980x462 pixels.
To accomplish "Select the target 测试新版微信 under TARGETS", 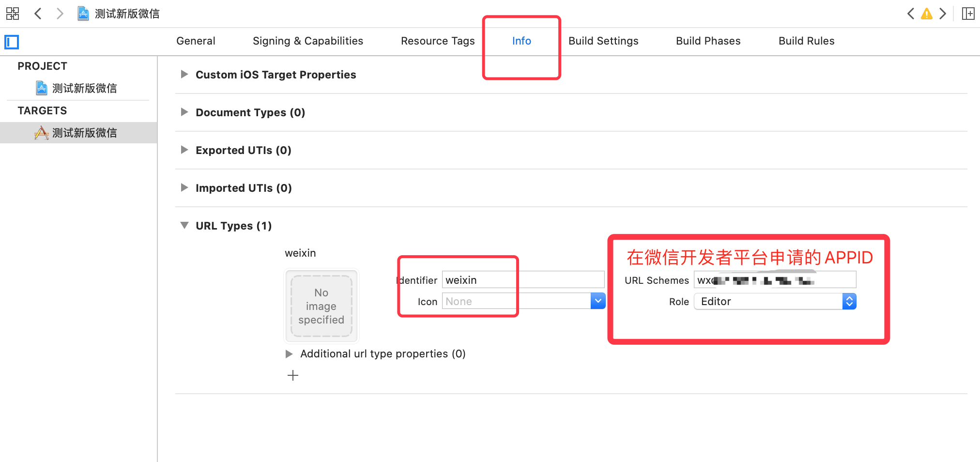I will pyautogui.click(x=85, y=133).
